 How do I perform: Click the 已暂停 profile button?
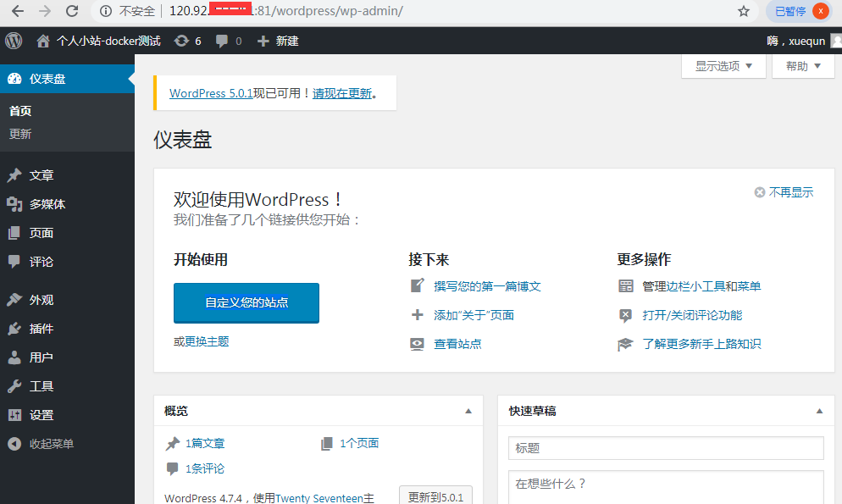(x=799, y=11)
